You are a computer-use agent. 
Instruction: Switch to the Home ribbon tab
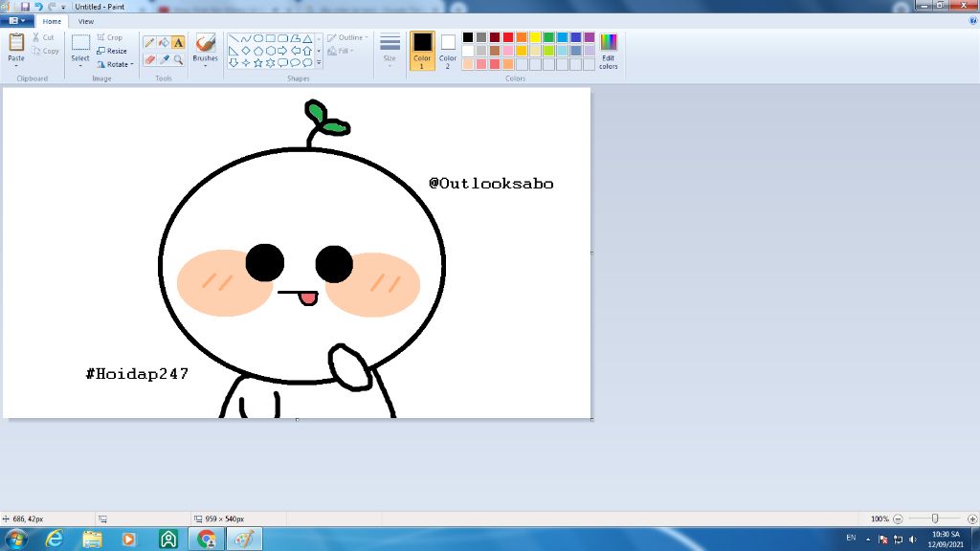coord(52,21)
